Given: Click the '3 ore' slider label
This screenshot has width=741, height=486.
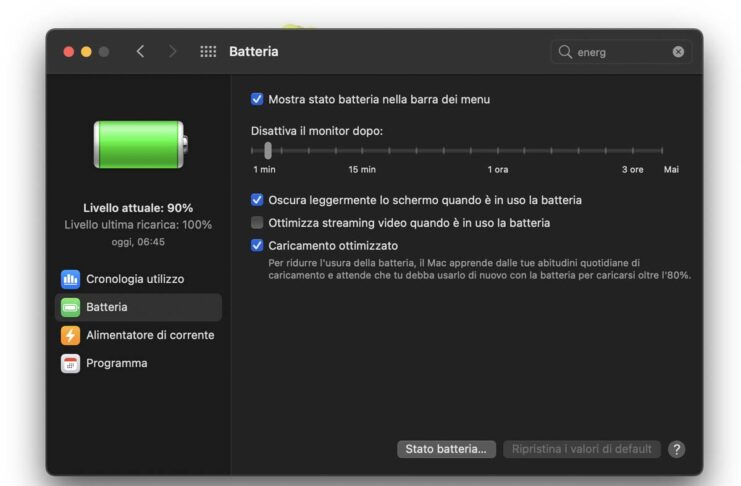Looking at the screenshot, I should click(632, 169).
